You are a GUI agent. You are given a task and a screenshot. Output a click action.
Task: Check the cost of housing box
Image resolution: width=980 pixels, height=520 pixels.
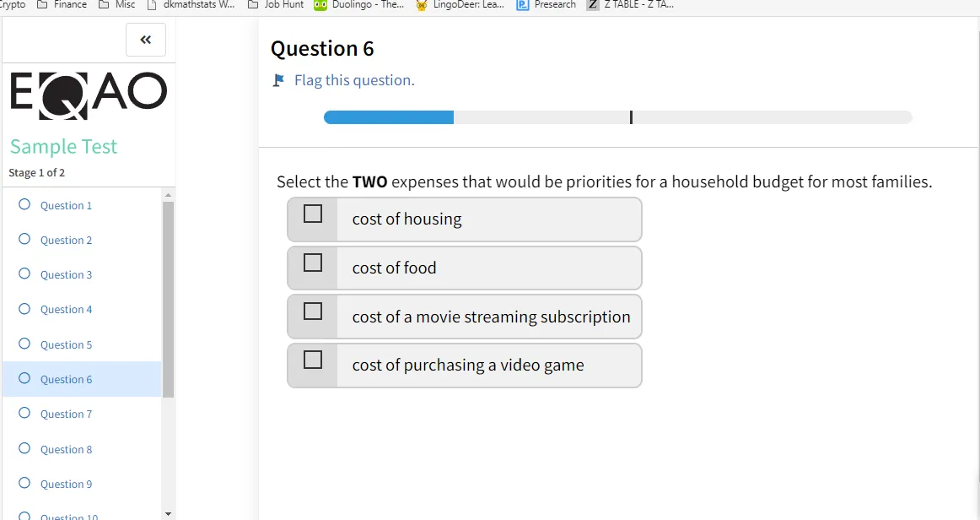(313, 214)
